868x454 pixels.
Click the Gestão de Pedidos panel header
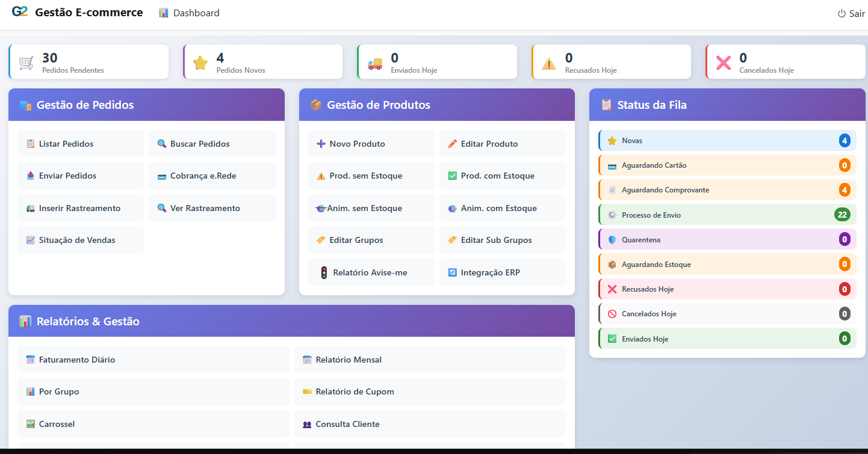pyautogui.click(x=146, y=105)
